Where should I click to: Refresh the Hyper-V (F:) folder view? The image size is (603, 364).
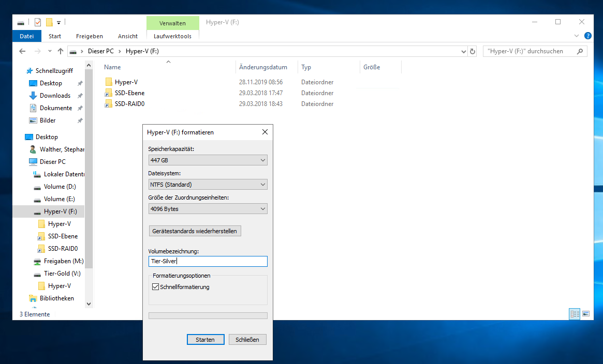pyautogui.click(x=473, y=51)
